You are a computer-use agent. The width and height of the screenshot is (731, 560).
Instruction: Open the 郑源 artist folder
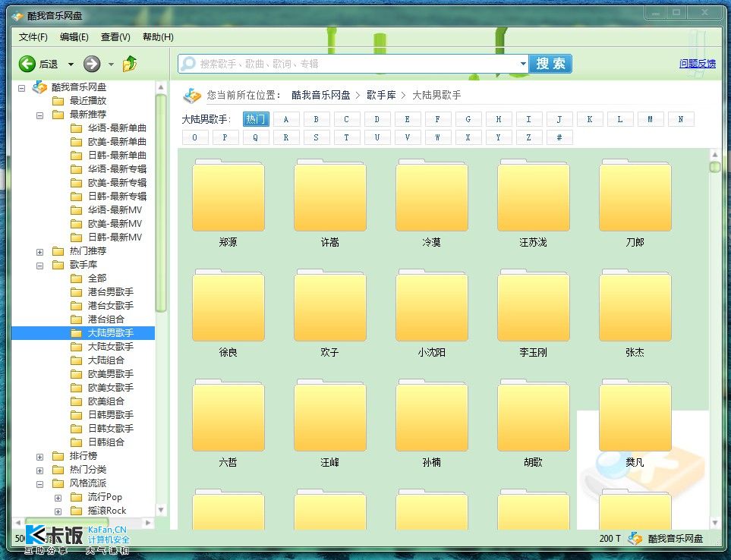point(228,196)
